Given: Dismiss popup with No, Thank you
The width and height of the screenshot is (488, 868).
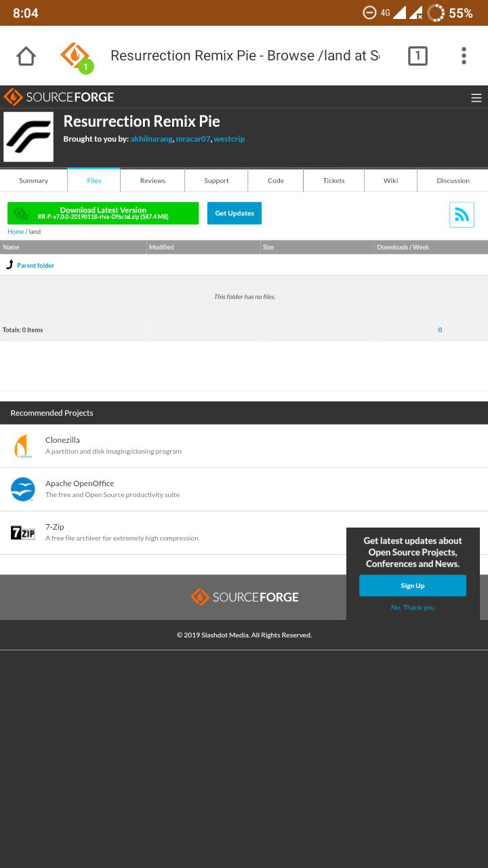Looking at the screenshot, I should click(x=413, y=607).
